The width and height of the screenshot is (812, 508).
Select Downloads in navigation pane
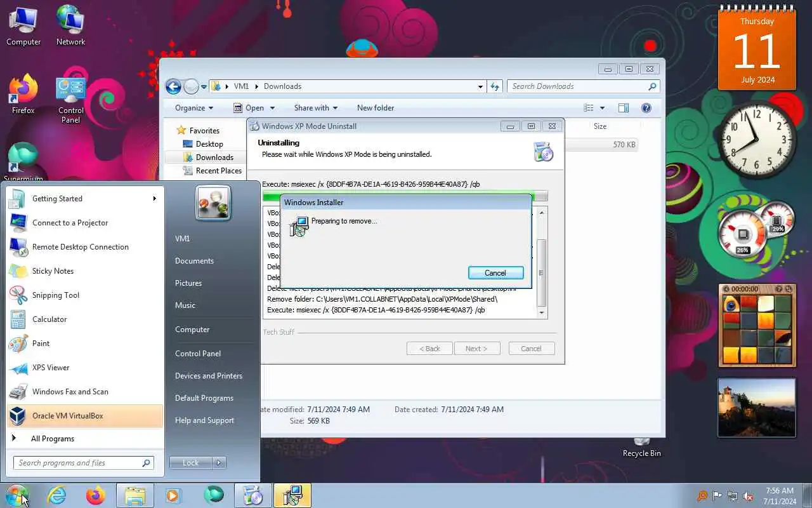coord(214,157)
